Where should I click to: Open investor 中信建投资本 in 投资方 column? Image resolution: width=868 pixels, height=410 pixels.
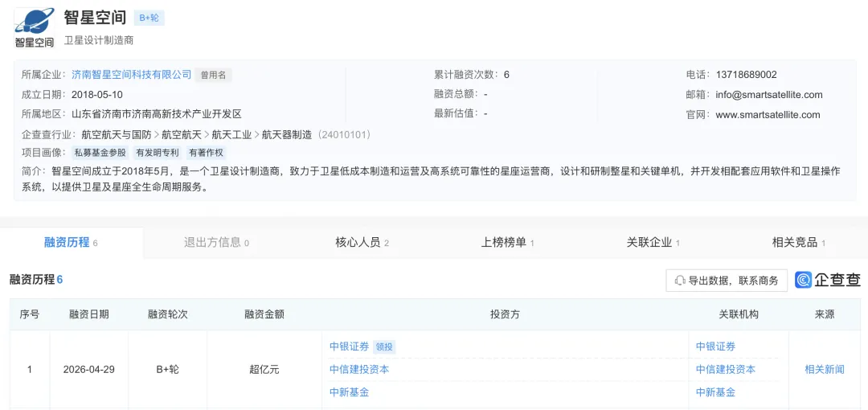point(359,369)
